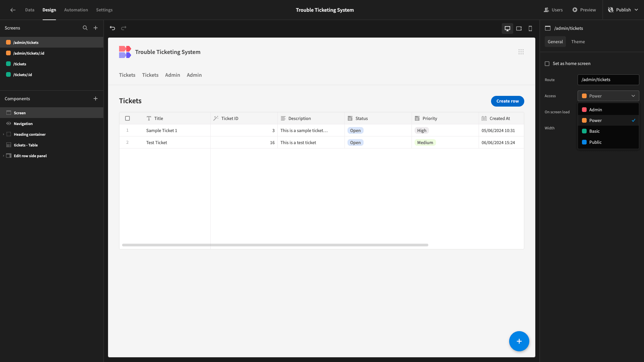Click the Status column header
The width and height of the screenshot is (644, 362).
click(378, 118)
